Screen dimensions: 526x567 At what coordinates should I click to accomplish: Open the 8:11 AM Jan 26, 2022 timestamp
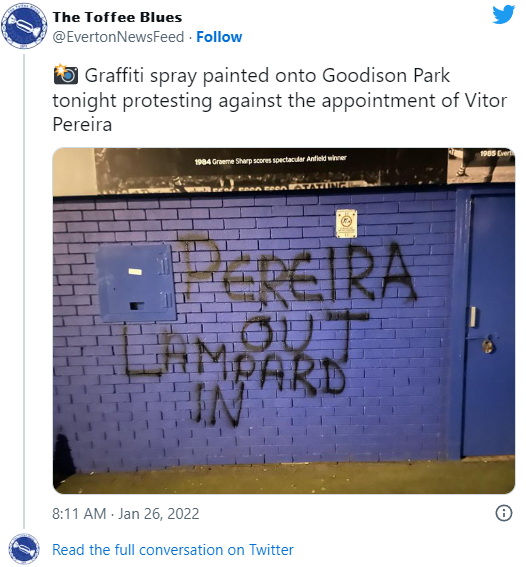pyautogui.click(x=125, y=513)
